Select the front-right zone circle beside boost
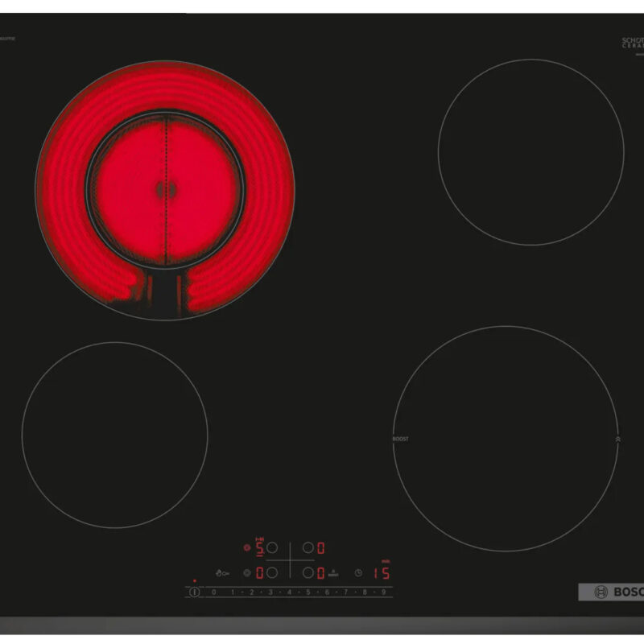 click(x=308, y=572)
